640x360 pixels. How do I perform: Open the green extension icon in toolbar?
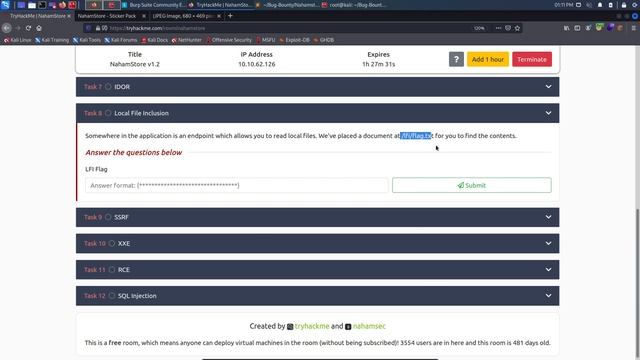point(599,28)
